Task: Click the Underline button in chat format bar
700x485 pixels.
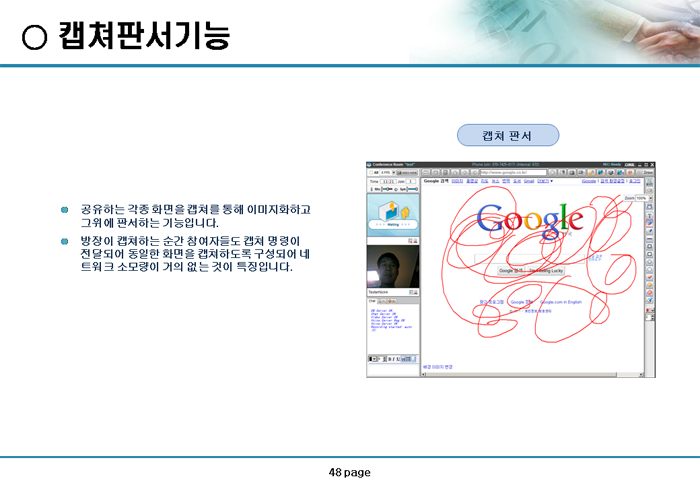Action: click(x=398, y=359)
